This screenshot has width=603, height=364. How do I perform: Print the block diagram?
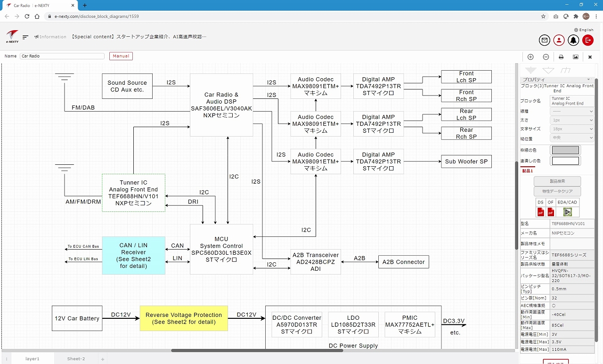pyautogui.click(x=561, y=57)
